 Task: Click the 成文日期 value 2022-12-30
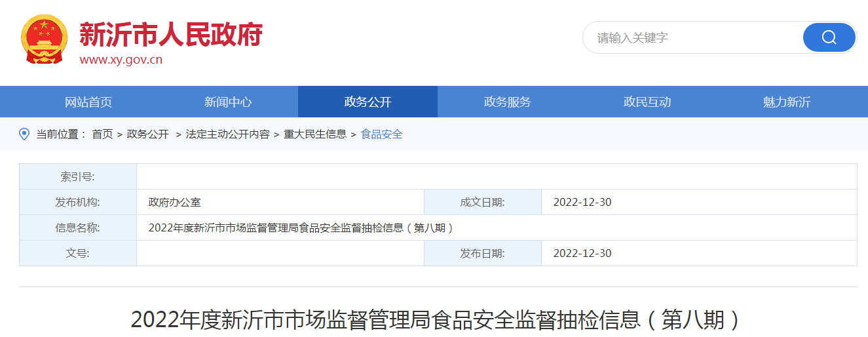(x=582, y=202)
